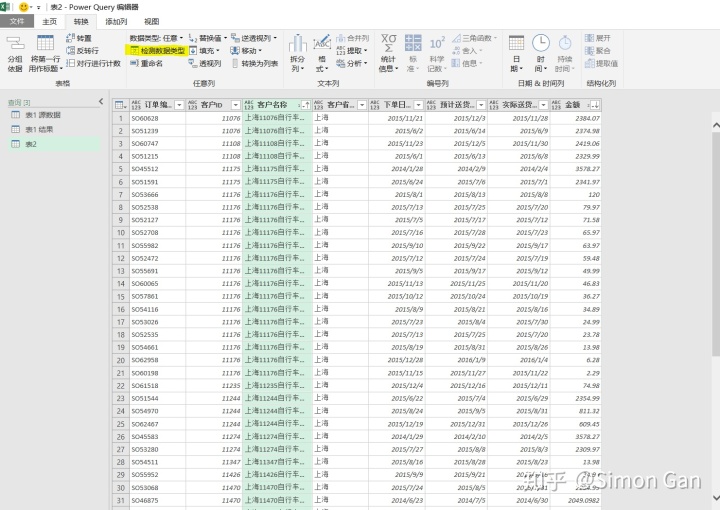
Task: Click 将第一行用作标题 table icon
Action: coord(45,43)
